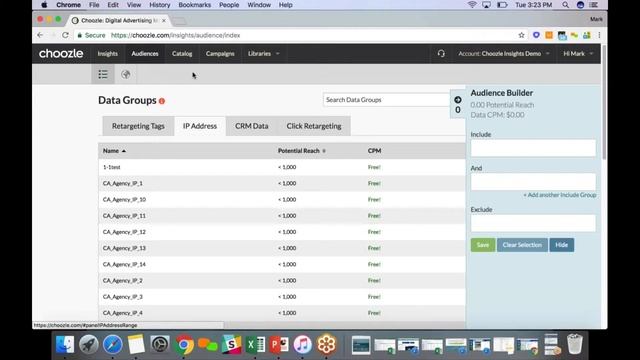
Task: Reload the page
Action: point(65,35)
